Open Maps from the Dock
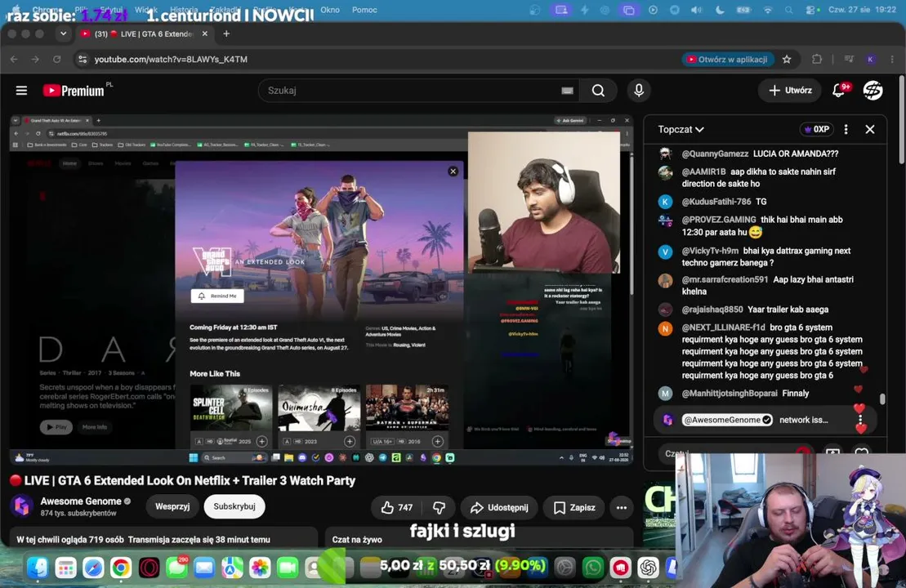This screenshot has width=906, height=588. pos(232,568)
